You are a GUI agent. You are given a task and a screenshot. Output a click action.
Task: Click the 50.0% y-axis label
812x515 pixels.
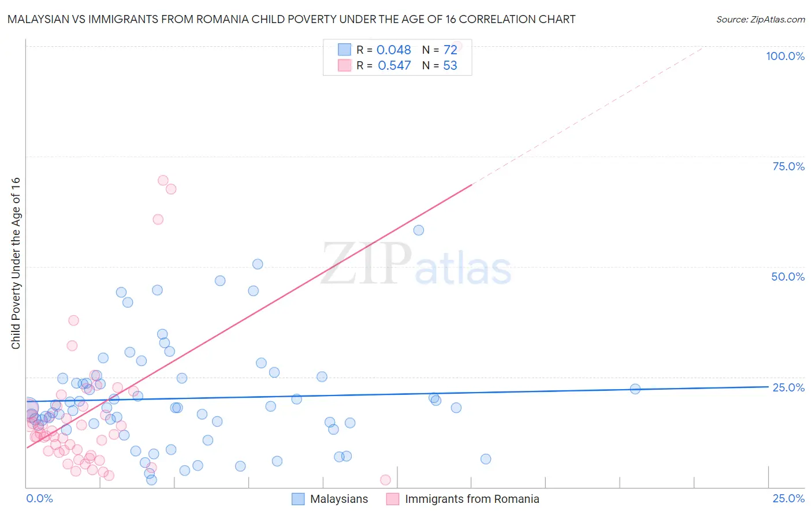pos(788,277)
